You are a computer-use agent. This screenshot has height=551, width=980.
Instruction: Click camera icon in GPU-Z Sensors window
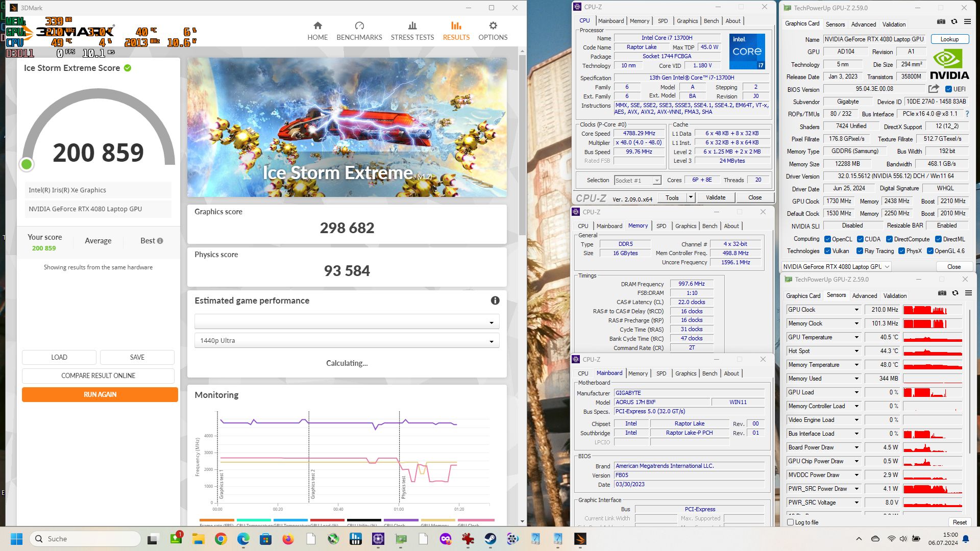pyautogui.click(x=942, y=293)
